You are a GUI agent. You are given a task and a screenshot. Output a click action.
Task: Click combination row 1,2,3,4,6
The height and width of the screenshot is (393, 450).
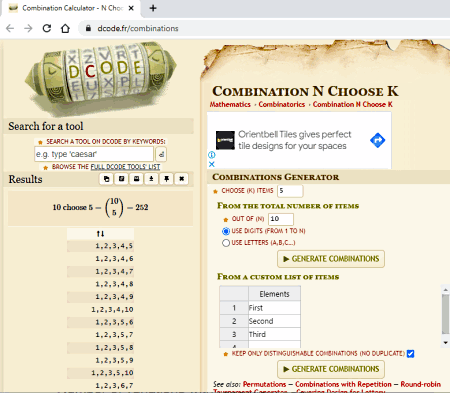pos(100,259)
